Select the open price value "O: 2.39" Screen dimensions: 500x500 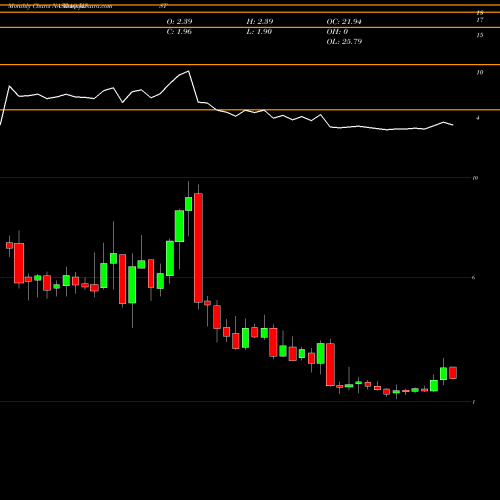179,21
